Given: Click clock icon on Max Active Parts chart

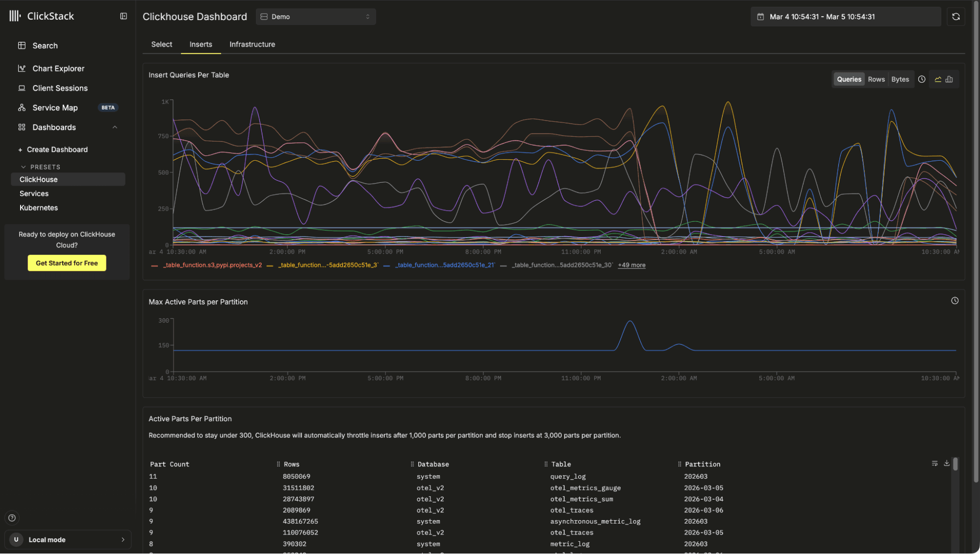Looking at the screenshot, I should click(955, 301).
